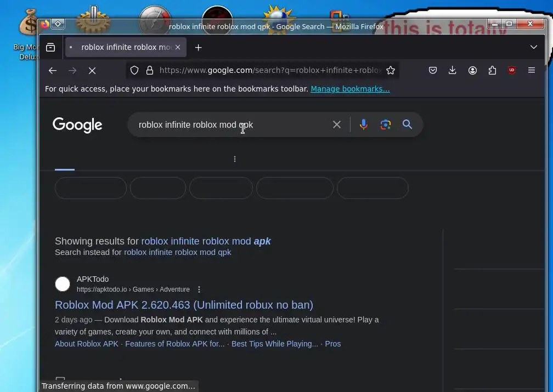Open the roblox infinite roblox mod apk suggestion
Viewport: 553px width, 392px height.
(x=206, y=241)
